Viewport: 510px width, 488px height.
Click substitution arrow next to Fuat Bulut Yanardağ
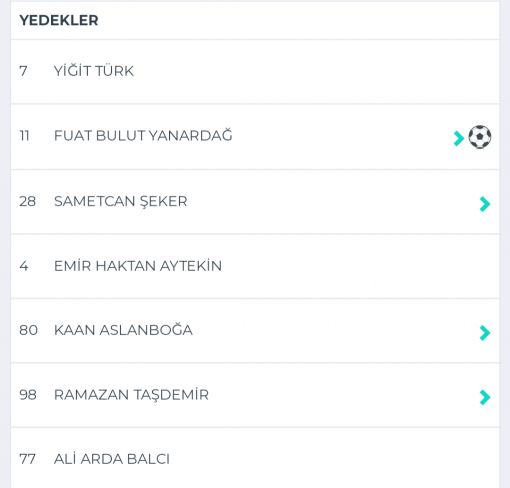coord(459,138)
